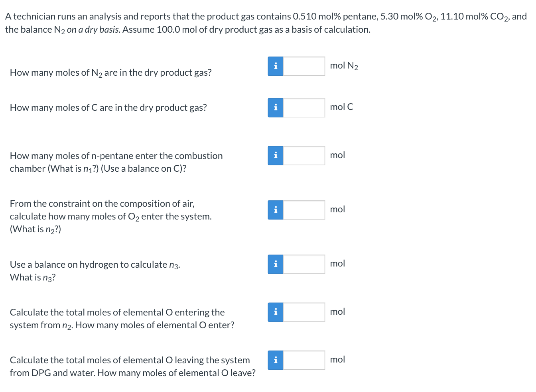The height and width of the screenshot is (392, 536).
Task: Click the info icon next to mol N2 field
Action: click(275, 66)
